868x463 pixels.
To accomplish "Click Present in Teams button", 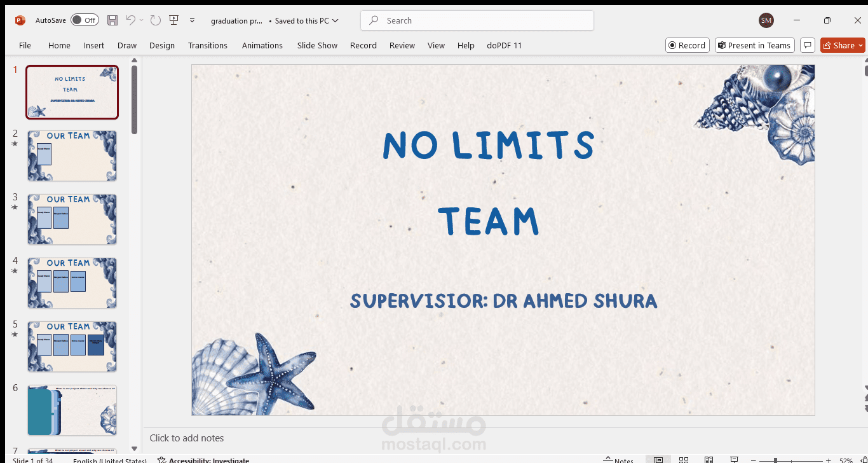I will click(755, 45).
